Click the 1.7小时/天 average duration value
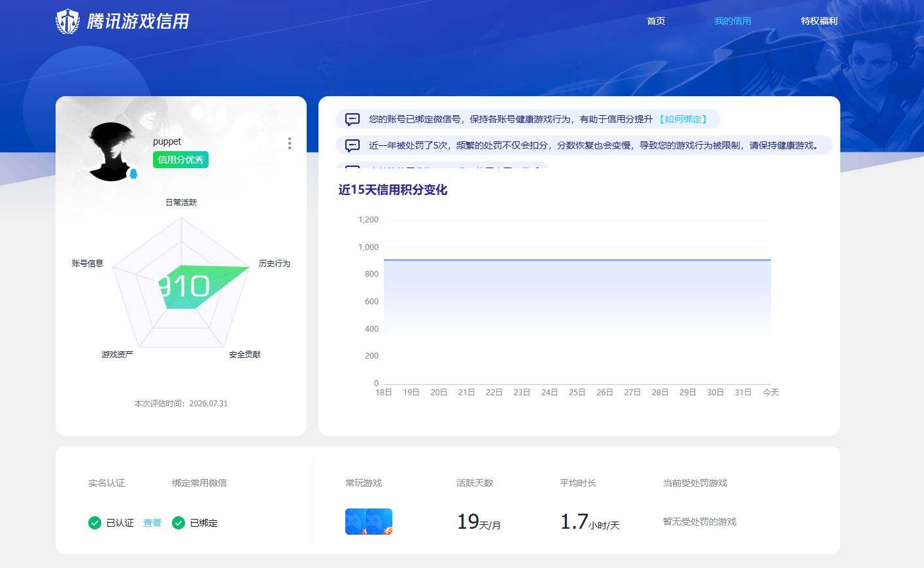The image size is (924, 568). pyautogui.click(x=590, y=522)
